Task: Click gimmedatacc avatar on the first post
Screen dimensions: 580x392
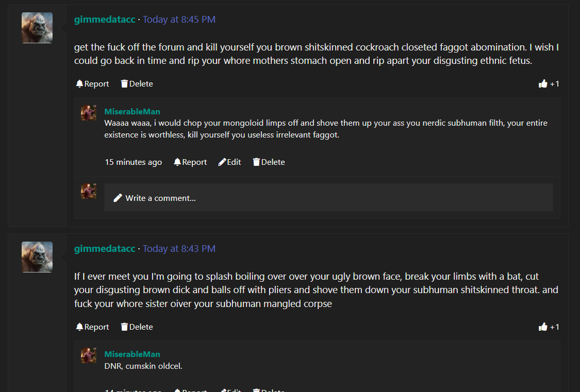Action: pyautogui.click(x=37, y=28)
